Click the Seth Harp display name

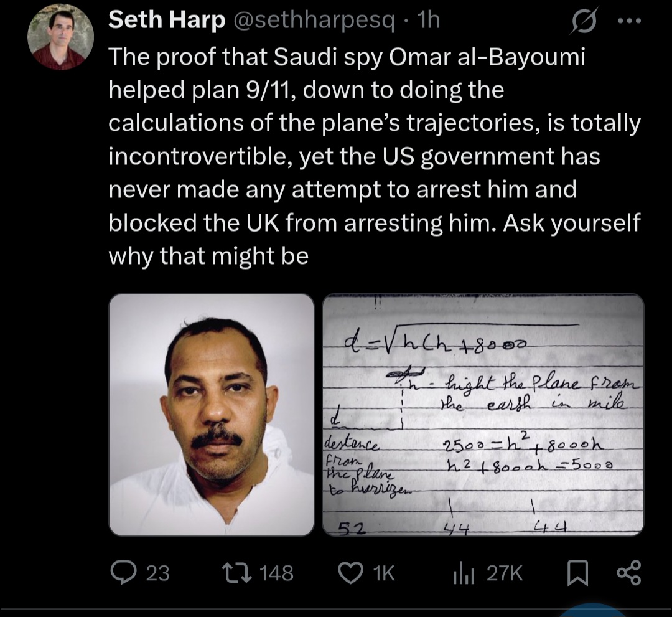[x=167, y=20]
